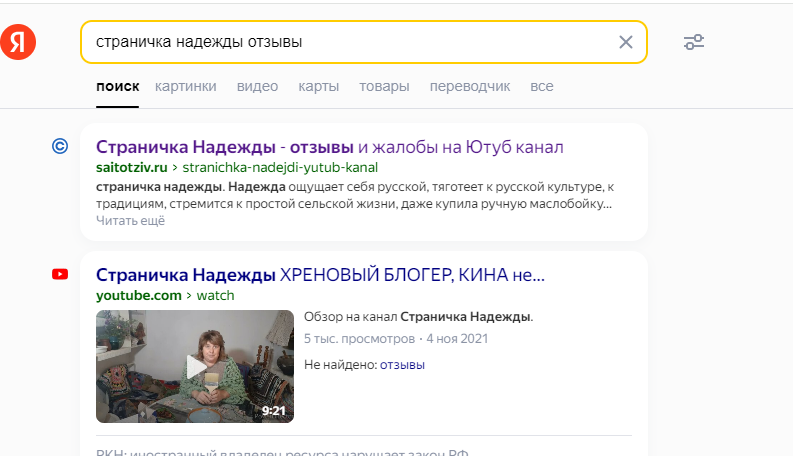Switch to the Видео tab
793x456 pixels.
(257, 86)
